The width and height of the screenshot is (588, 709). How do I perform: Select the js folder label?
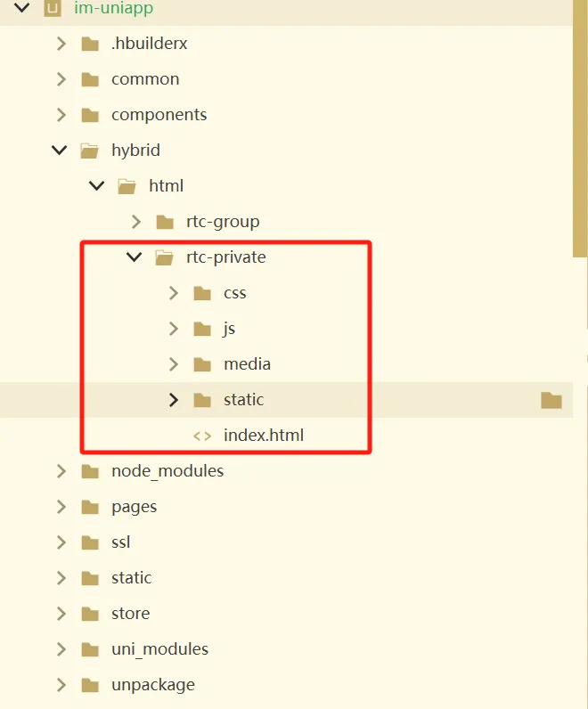229,329
